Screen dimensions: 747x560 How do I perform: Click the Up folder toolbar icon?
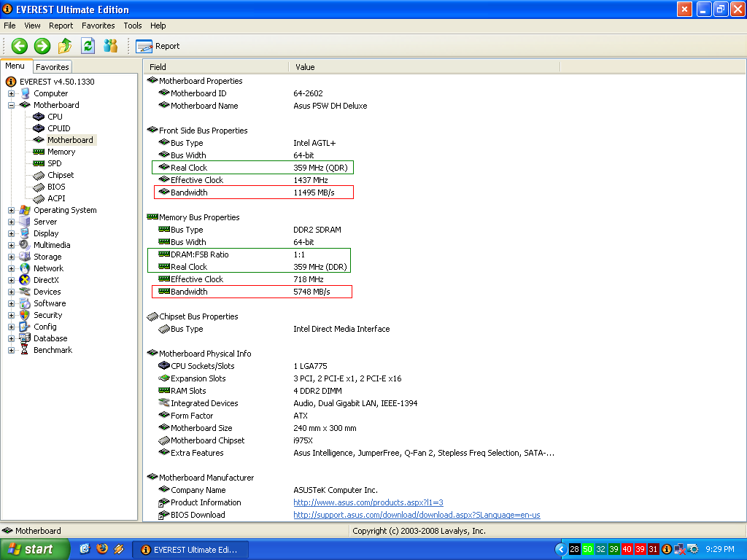65,46
